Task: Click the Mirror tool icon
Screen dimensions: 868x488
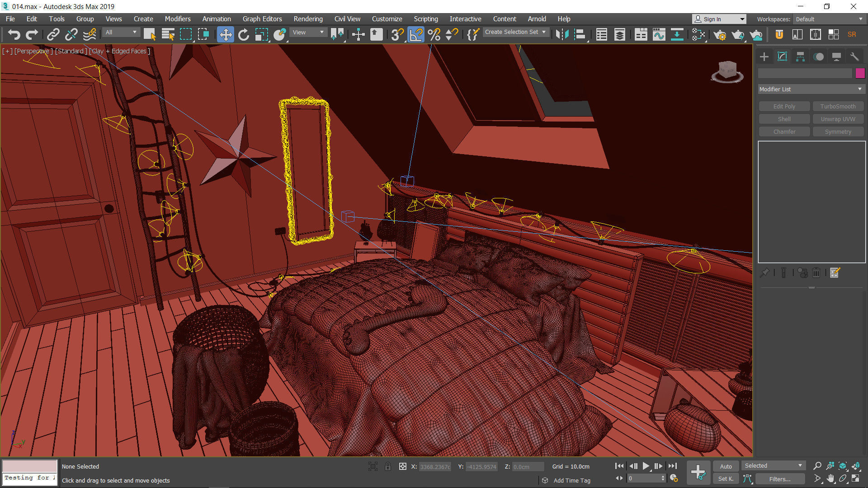Action: tap(562, 34)
